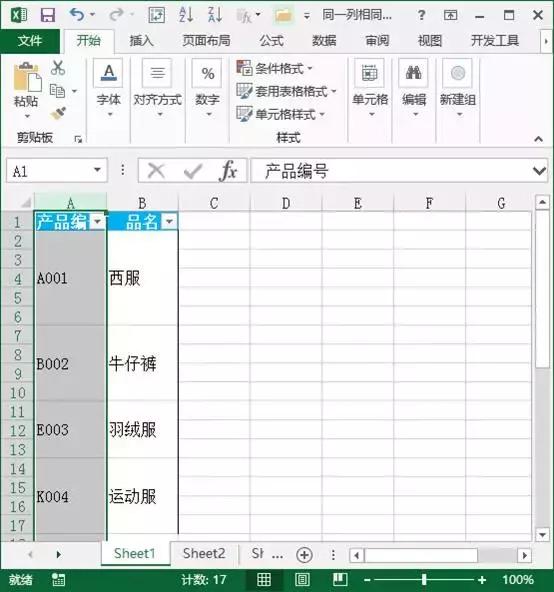Open the Name Box dropdown arrow
The image size is (554, 592).
(97, 170)
